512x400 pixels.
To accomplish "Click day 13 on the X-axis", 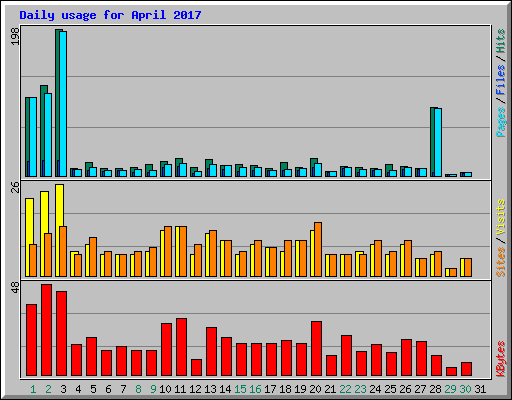I will tap(210, 389).
